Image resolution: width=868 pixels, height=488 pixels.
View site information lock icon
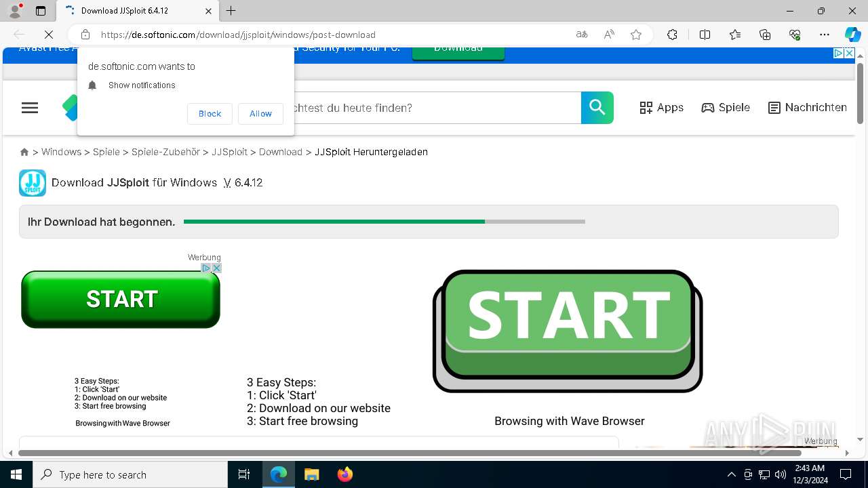(85, 35)
